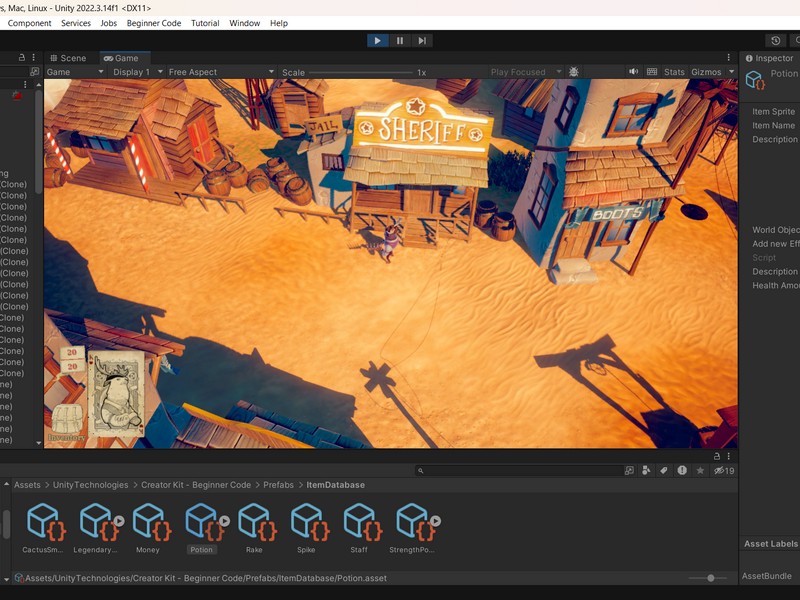Show Project favorites with the star icon
The width and height of the screenshot is (800, 600).
tap(701, 470)
